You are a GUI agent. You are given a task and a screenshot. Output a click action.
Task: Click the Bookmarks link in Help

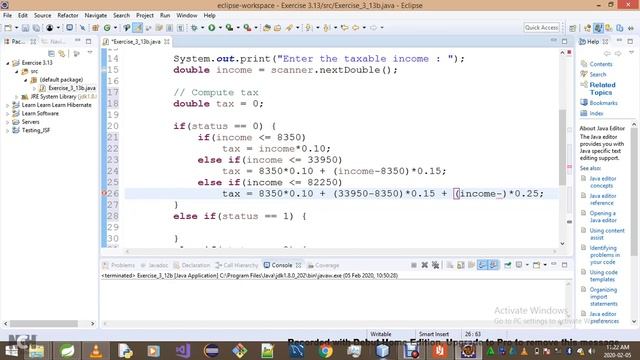603,103
